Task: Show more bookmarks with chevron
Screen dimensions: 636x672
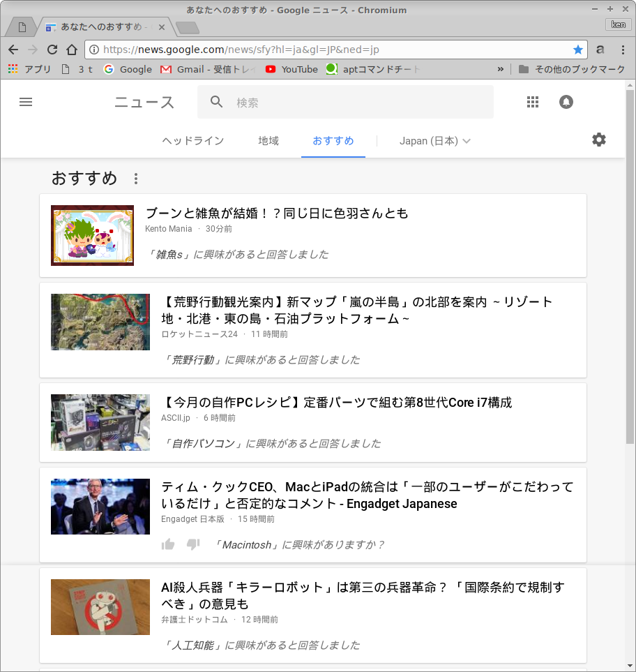Action: click(x=500, y=69)
